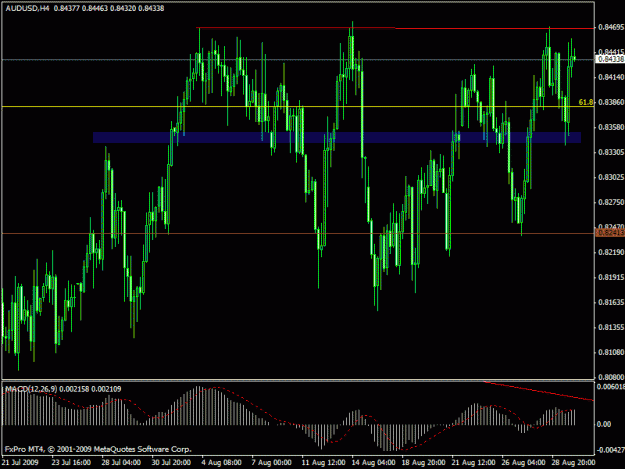Click the 0.83580 price scale label
625x469 pixels.
[611, 128]
